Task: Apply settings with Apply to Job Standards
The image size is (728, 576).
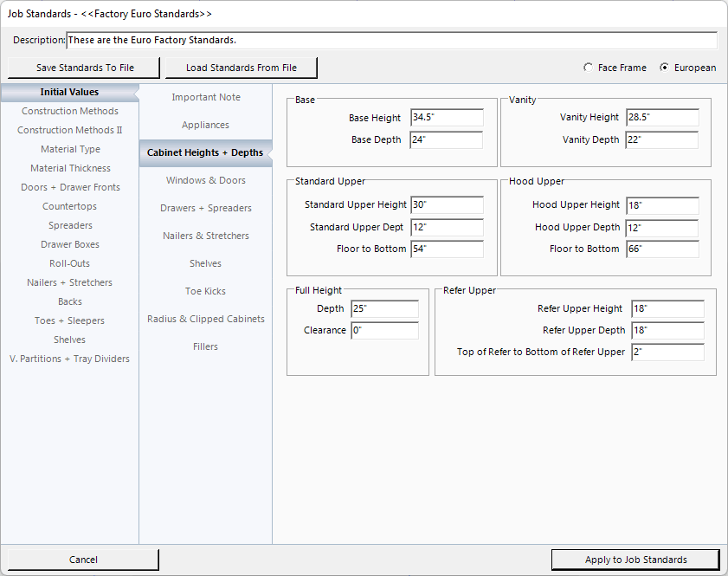Action: [635, 560]
